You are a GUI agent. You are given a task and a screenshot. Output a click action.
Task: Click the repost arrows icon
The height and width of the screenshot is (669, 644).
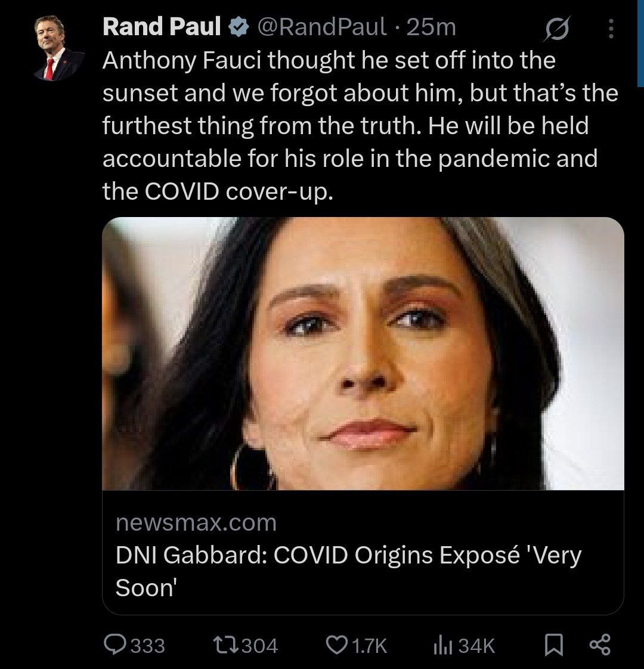tap(222, 645)
